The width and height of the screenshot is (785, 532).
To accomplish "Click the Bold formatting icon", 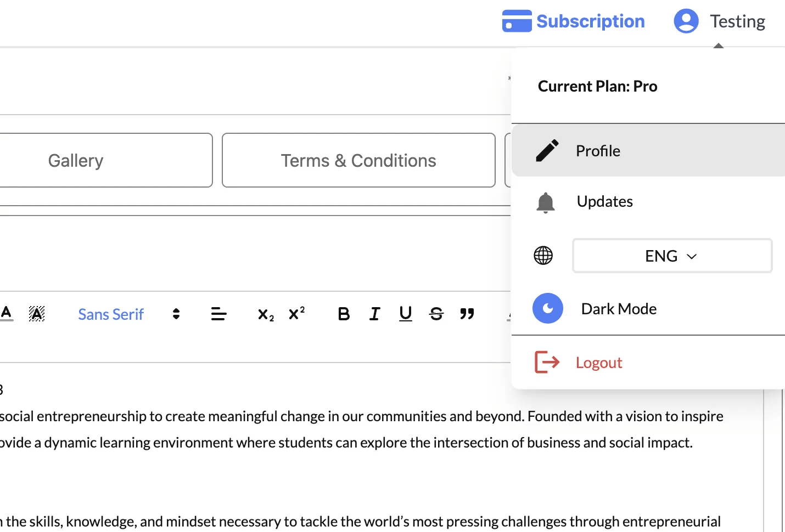I will pyautogui.click(x=344, y=314).
